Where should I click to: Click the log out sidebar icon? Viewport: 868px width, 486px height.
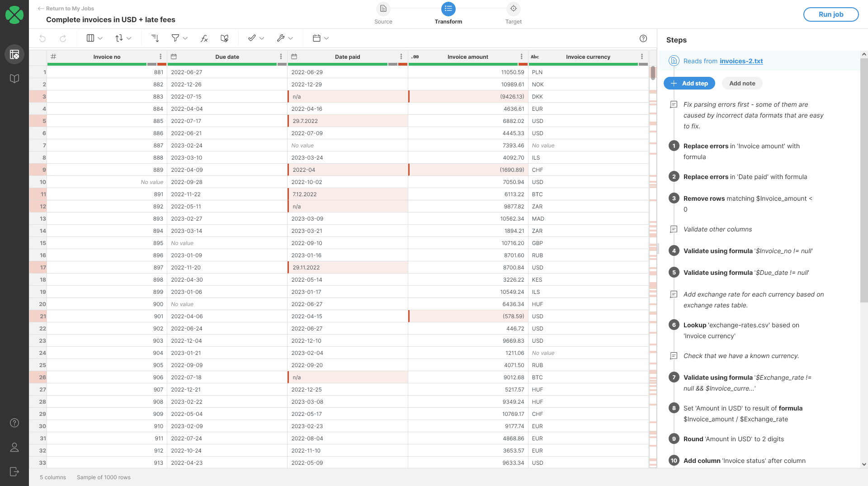click(x=14, y=472)
